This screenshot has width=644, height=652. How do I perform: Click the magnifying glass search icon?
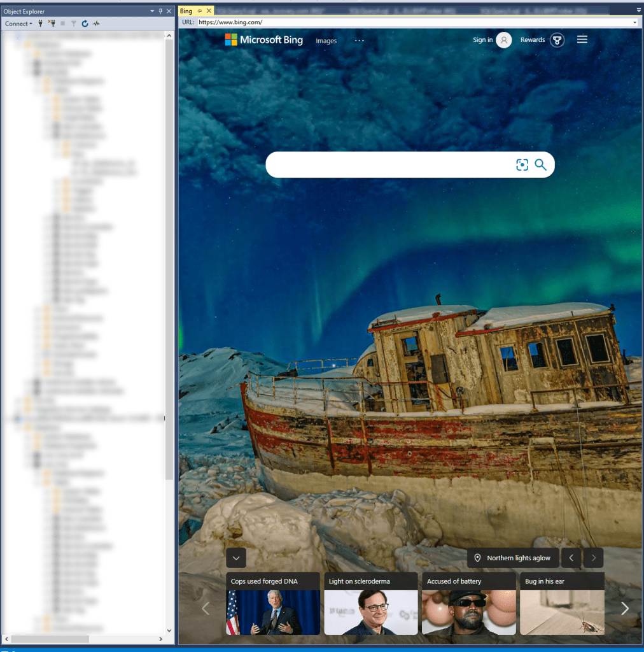(x=540, y=165)
